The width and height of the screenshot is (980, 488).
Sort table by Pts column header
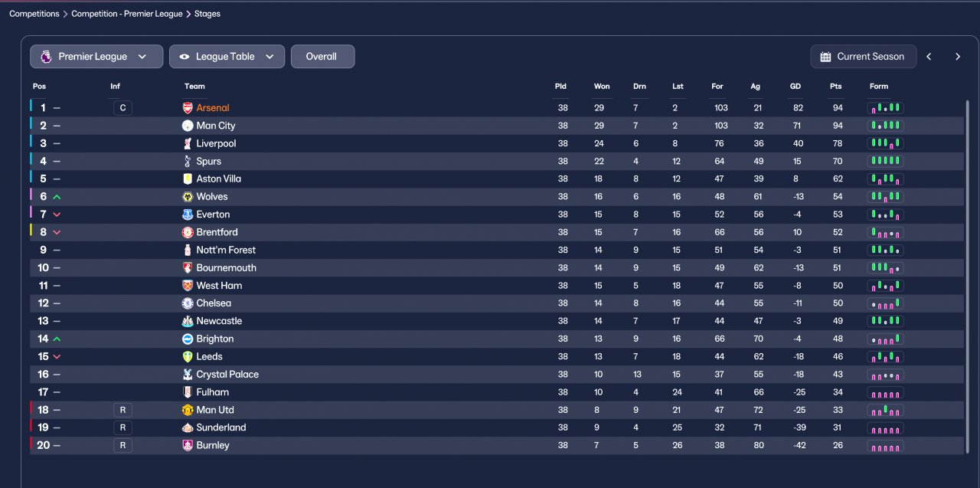tap(835, 87)
